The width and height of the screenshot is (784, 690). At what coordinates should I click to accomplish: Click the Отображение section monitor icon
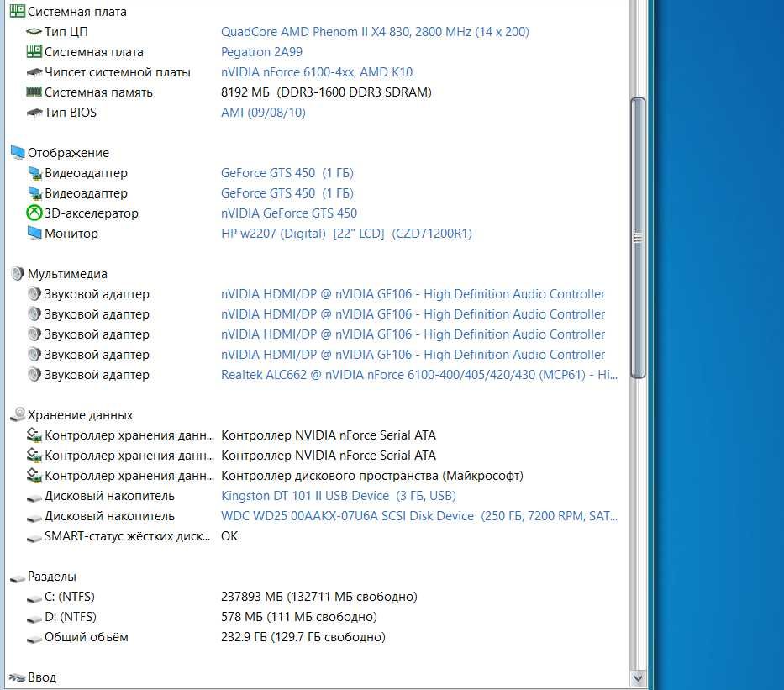(x=18, y=152)
